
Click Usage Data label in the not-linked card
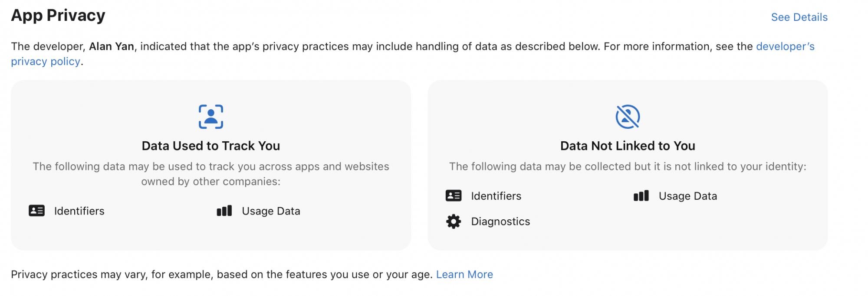687,196
